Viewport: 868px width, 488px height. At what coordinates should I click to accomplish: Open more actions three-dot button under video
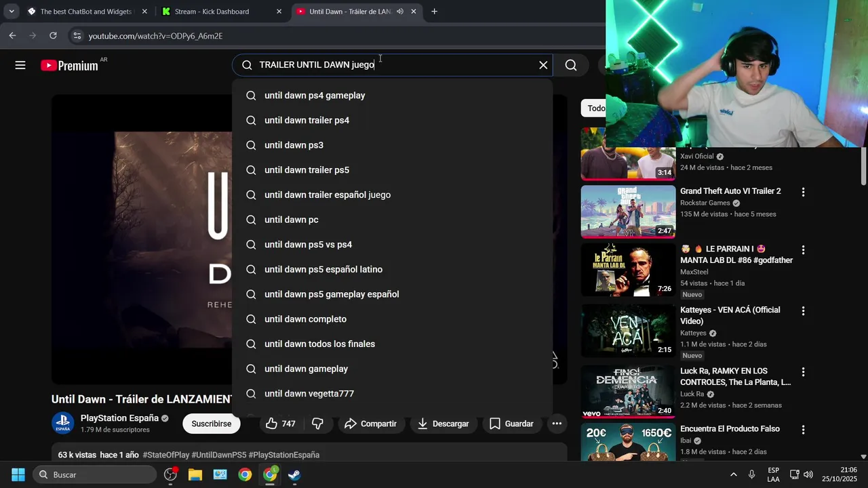click(x=557, y=424)
